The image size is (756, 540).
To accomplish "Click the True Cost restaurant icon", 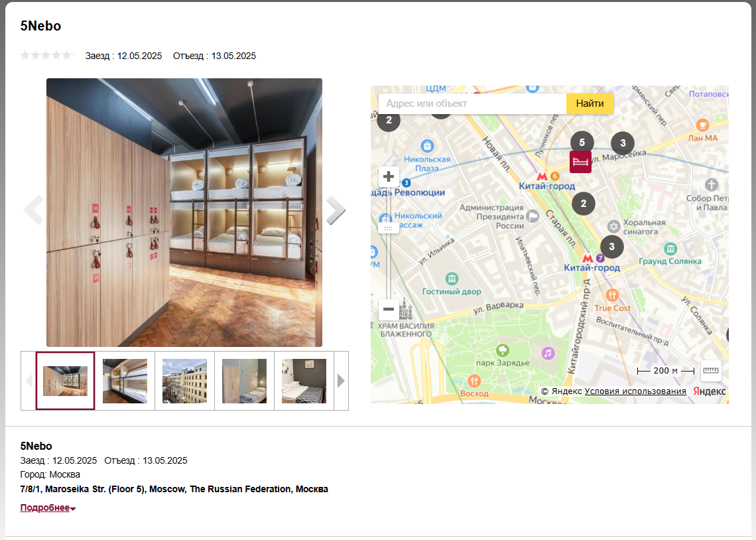I will click(x=612, y=295).
